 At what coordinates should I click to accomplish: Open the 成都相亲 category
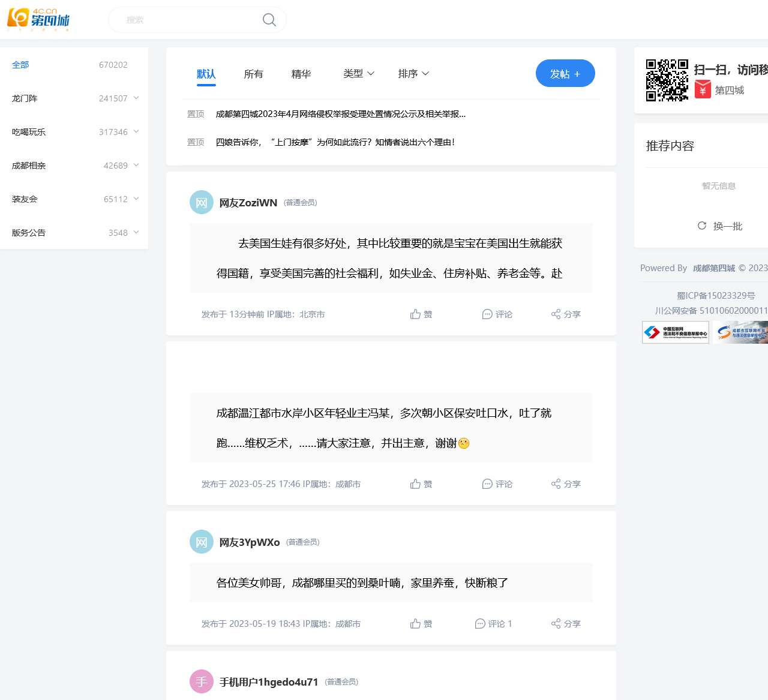point(29,166)
